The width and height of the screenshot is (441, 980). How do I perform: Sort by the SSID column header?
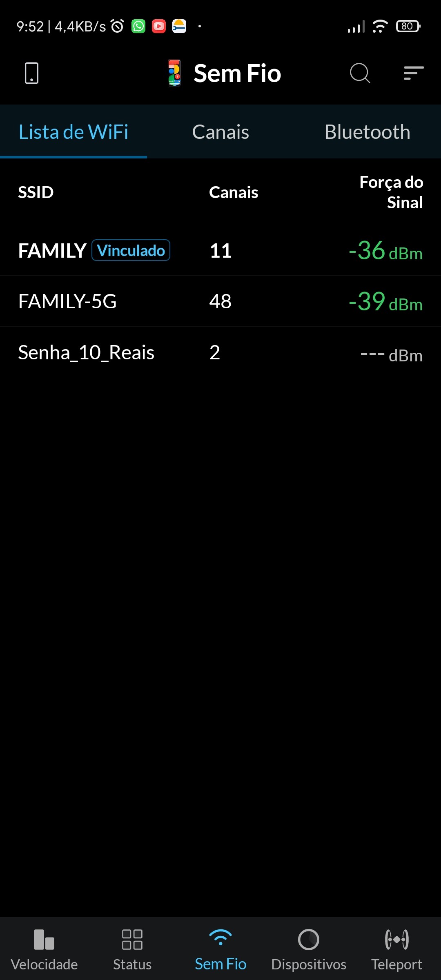tap(36, 192)
